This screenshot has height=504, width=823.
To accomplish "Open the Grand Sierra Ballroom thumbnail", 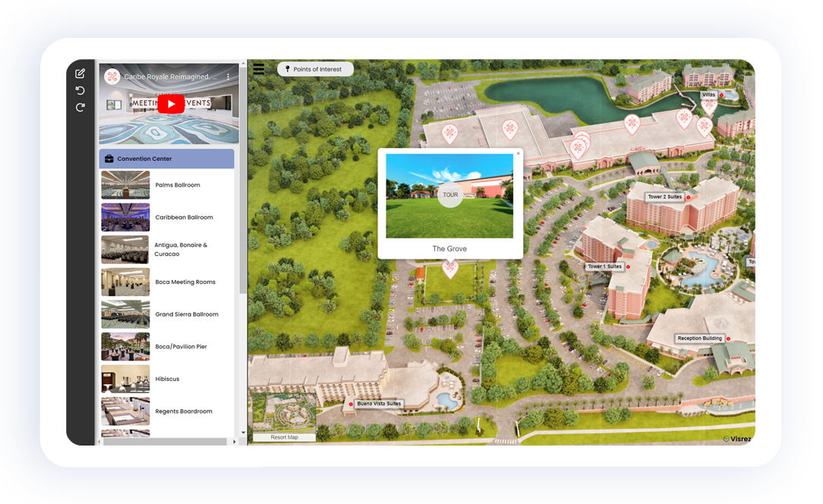I will [x=125, y=314].
